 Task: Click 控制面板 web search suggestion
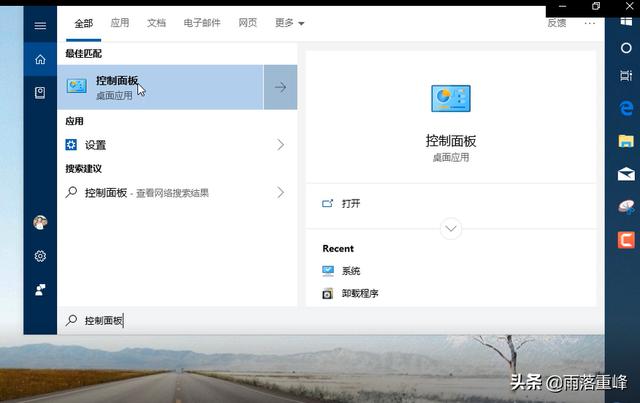[x=176, y=192]
